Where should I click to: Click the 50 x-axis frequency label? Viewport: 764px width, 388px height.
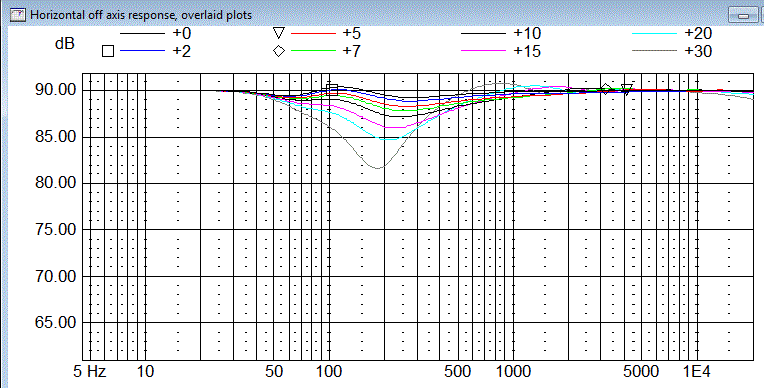[x=274, y=372]
